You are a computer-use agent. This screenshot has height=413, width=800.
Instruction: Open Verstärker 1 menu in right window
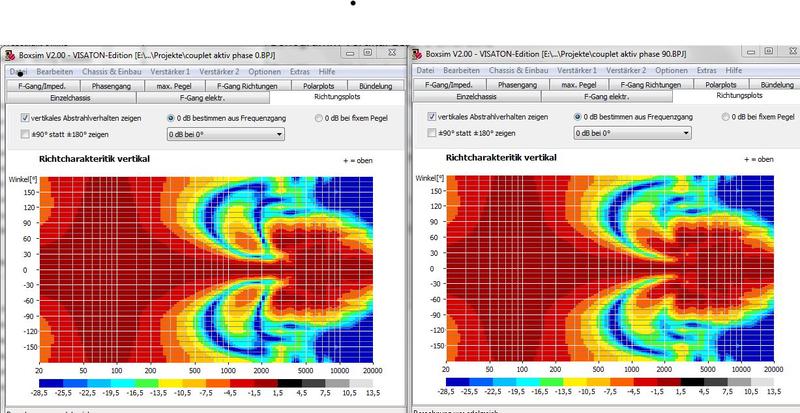tap(577, 70)
